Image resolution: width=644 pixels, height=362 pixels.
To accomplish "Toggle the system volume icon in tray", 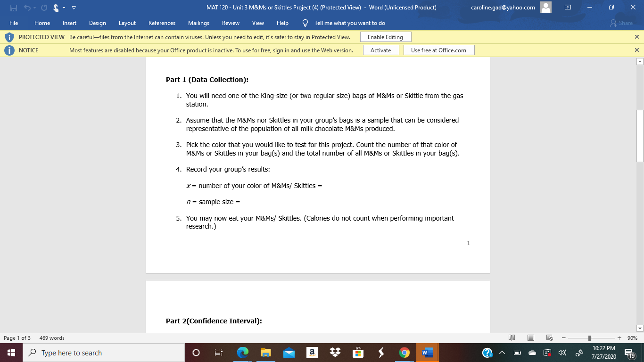I will click(x=562, y=352).
